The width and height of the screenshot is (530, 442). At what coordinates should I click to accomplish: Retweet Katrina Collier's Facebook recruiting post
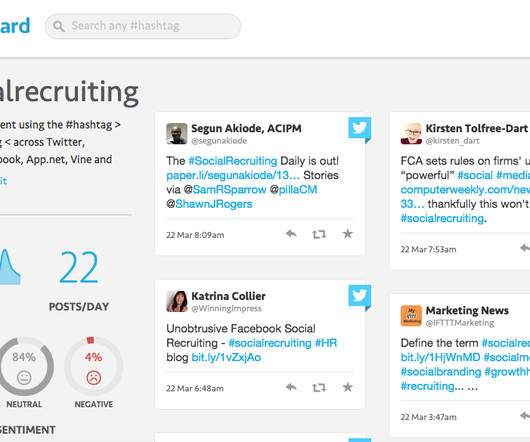click(x=319, y=387)
